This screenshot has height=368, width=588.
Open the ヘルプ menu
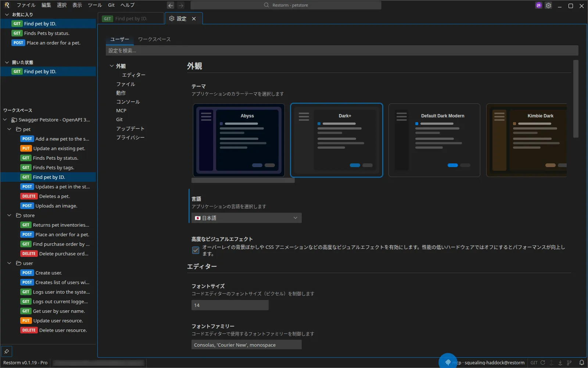click(x=128, y=5)
